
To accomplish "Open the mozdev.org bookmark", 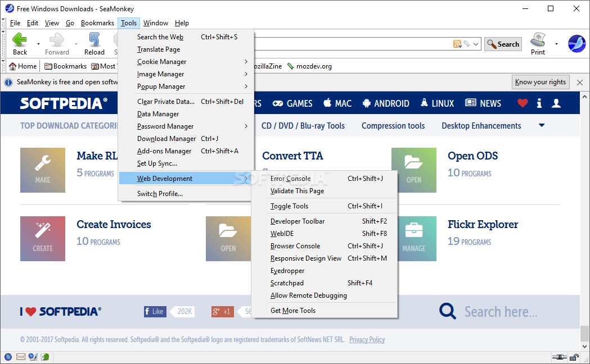I will coord(309,66).
